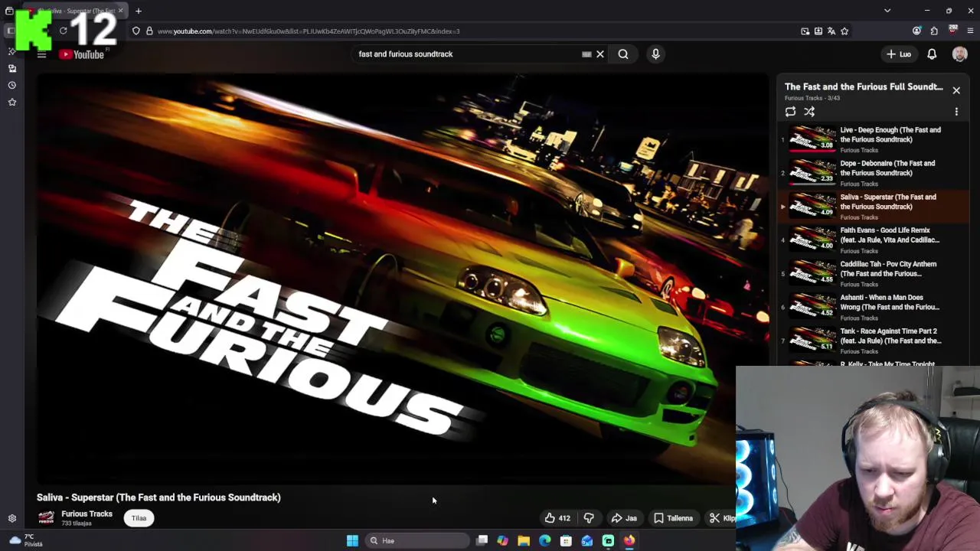Select Saliva - Superstar playlist entry
The height and width of the screenshot is (551, 980).
pyautogui.click(x=873, y=207)
